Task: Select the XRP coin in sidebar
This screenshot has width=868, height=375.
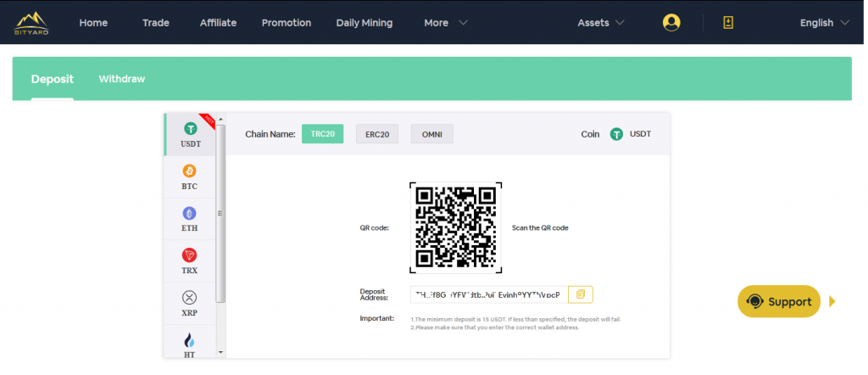Action: (190, 302)
